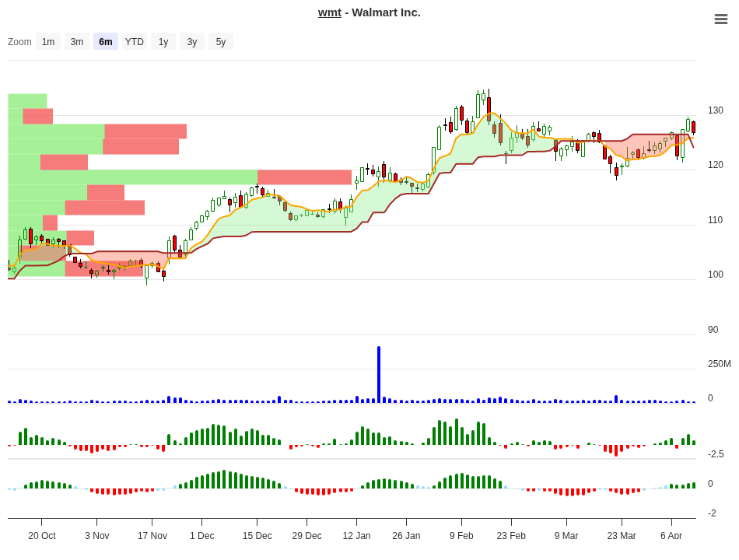Click the 23 Mar date axis label
The height and width of the screenshot is (560, 739).
(x=622, y=535)
